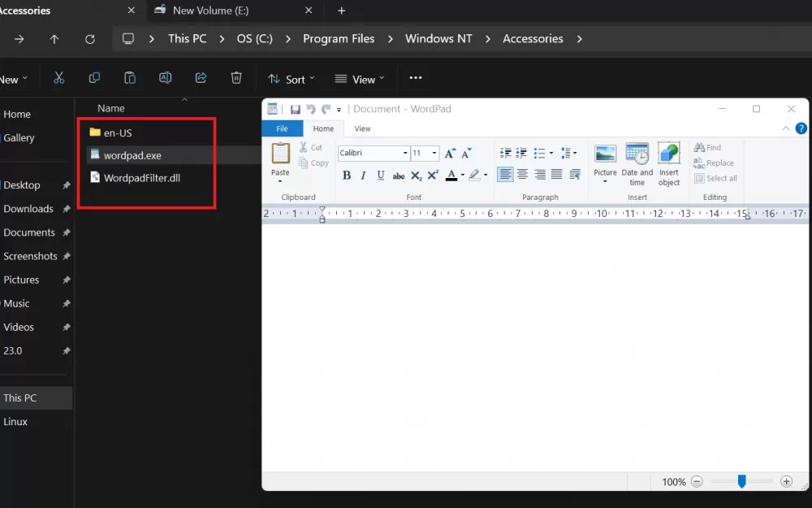Image resolution: width=812 pixels, height=508 pixels.
Task: Expand the text highlight color dropdown arrow
Action: 486,176
